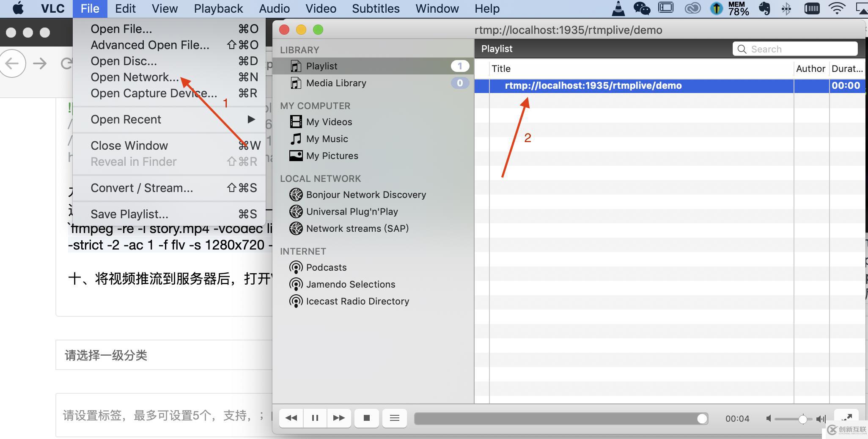
Task: Open My Pictures from the sidebar
Action: 332,156
